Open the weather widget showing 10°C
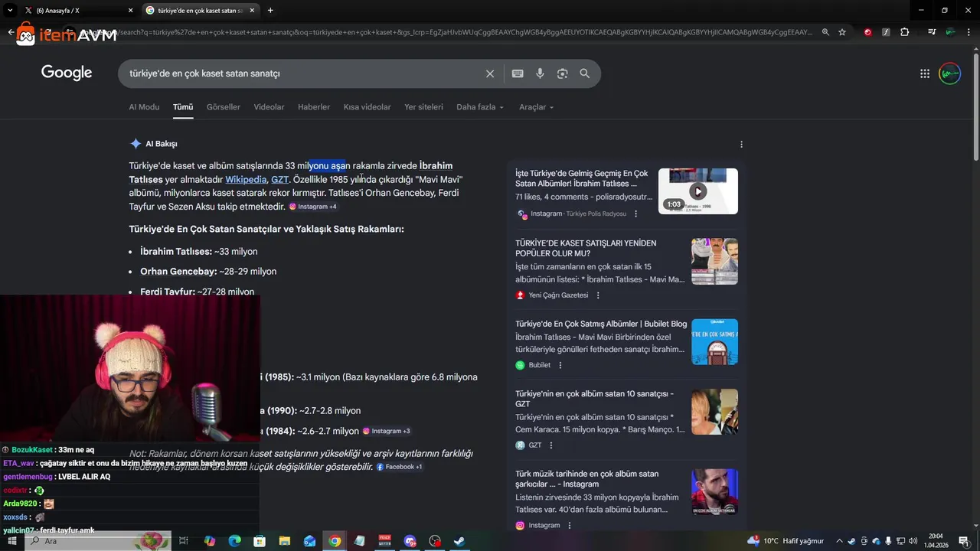The image size is (980, 551). pyautogui.click(x=786, y=541)
